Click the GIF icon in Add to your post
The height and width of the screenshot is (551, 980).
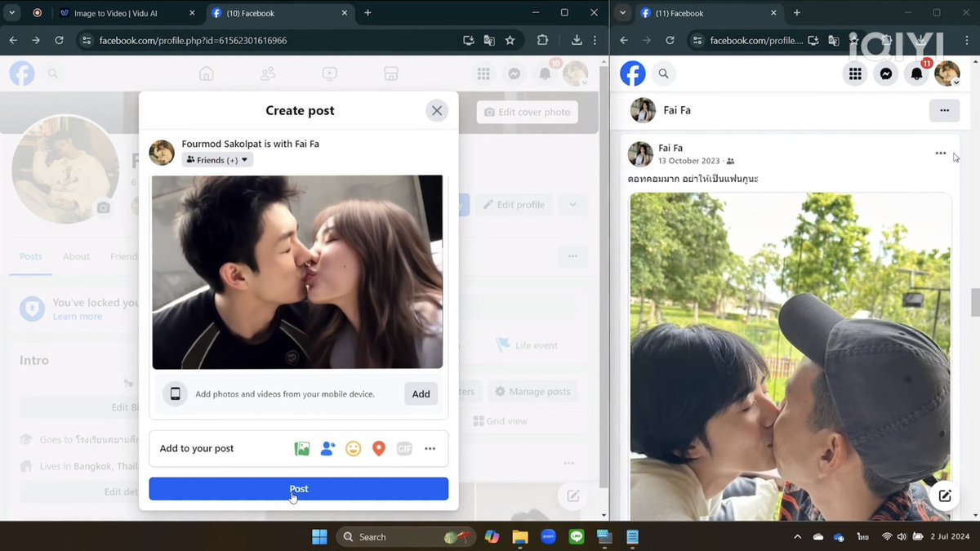[404, 448]
